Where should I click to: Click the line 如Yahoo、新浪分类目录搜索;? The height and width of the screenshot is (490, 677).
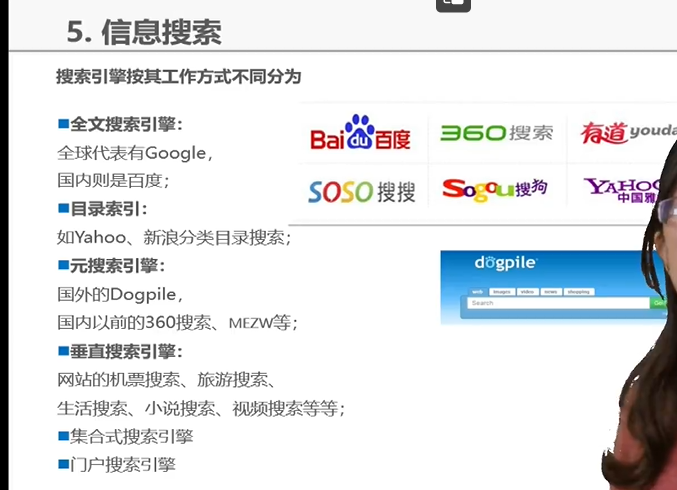pos(174,237)
